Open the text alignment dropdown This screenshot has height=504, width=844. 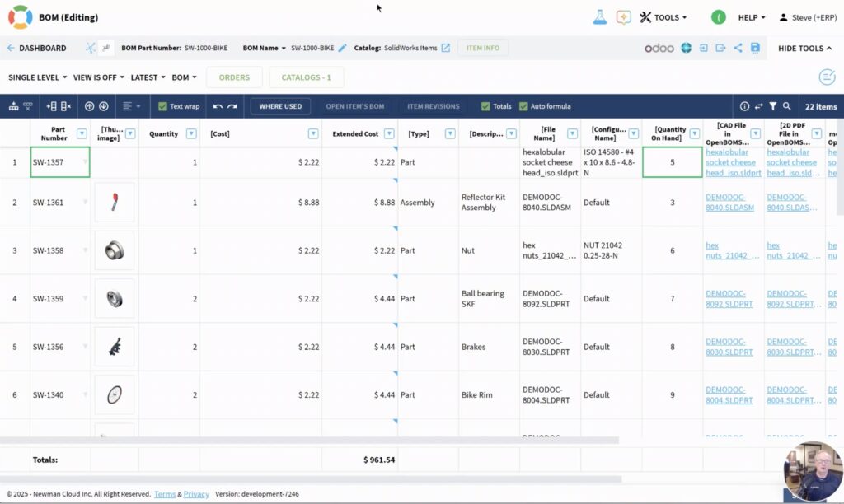pyautogui.click(x=131, y=106)
